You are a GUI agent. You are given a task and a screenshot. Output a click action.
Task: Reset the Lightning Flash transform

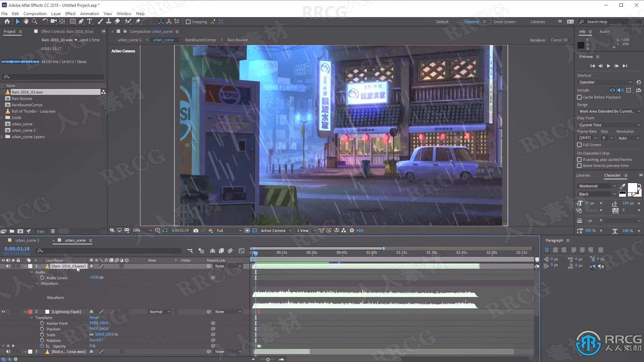pos(94,317)
